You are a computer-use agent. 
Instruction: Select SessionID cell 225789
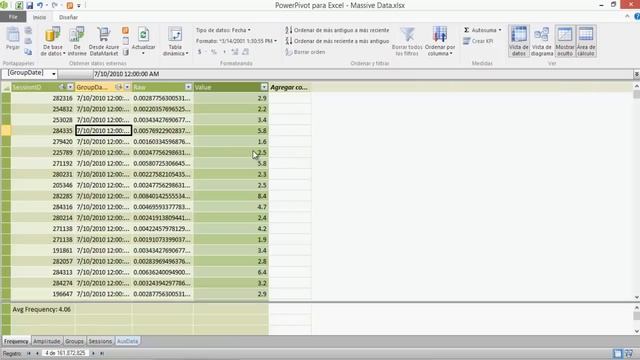[43, 153]
